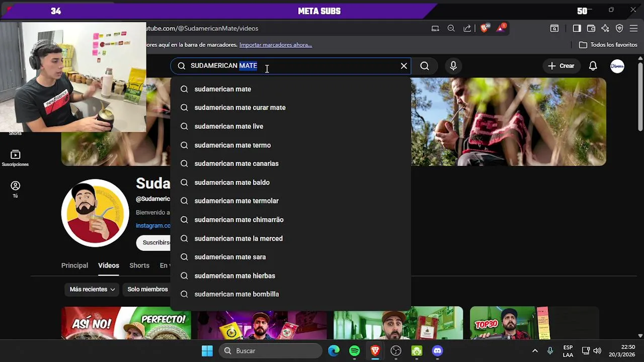
Task: Open OBS Studio from the taskbar
Action: pyautogui.click(x=396, y=351)
